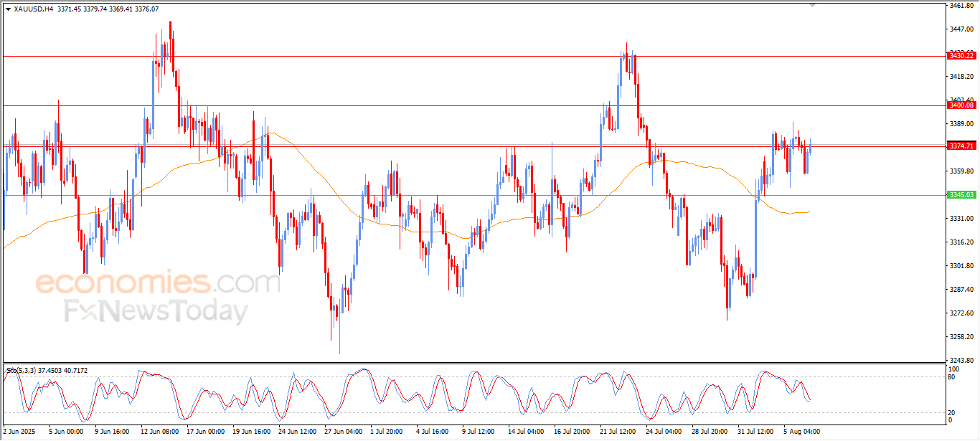Click the 2 Jun 2025 date label
The image size is (980, 441).
coord(19,432)
